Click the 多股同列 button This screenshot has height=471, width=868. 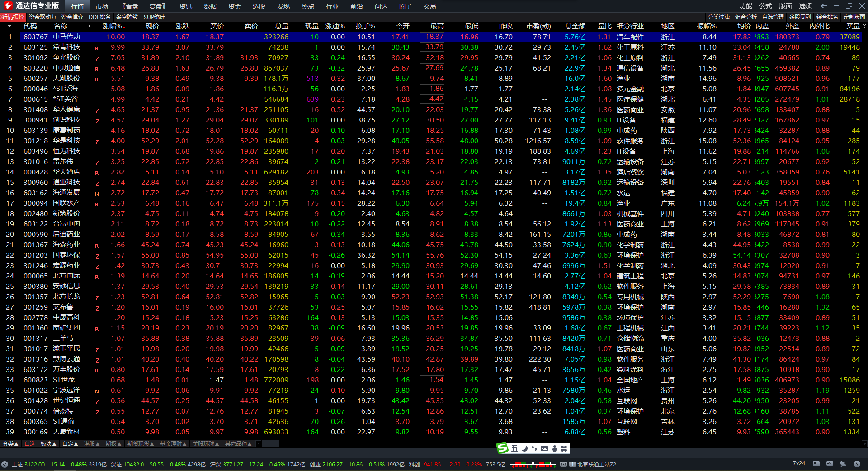[800, 17]
